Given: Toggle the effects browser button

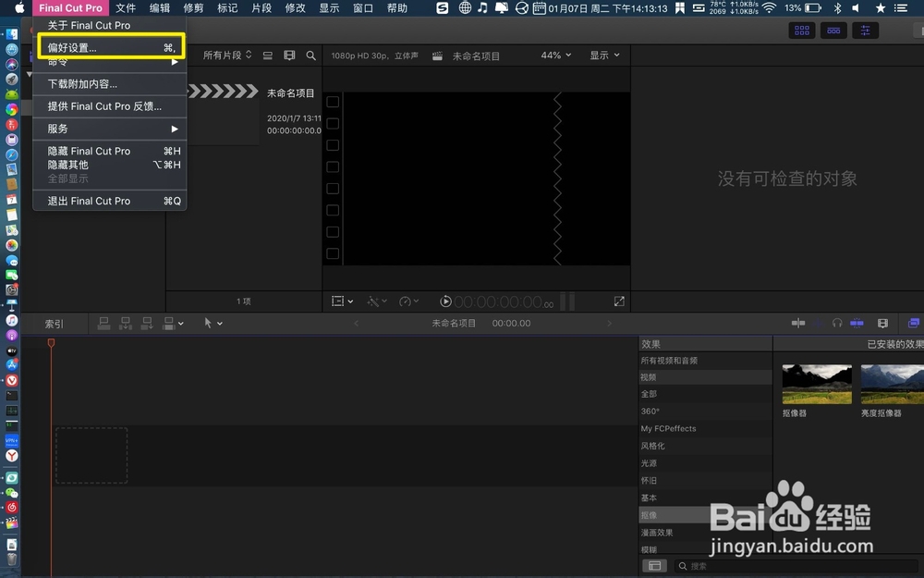Looking at the screenshot, I should (x=914, y=323).
